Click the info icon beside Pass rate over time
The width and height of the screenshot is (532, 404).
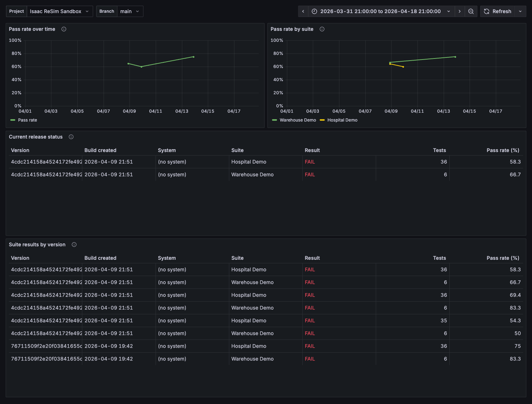coord(64,29)
